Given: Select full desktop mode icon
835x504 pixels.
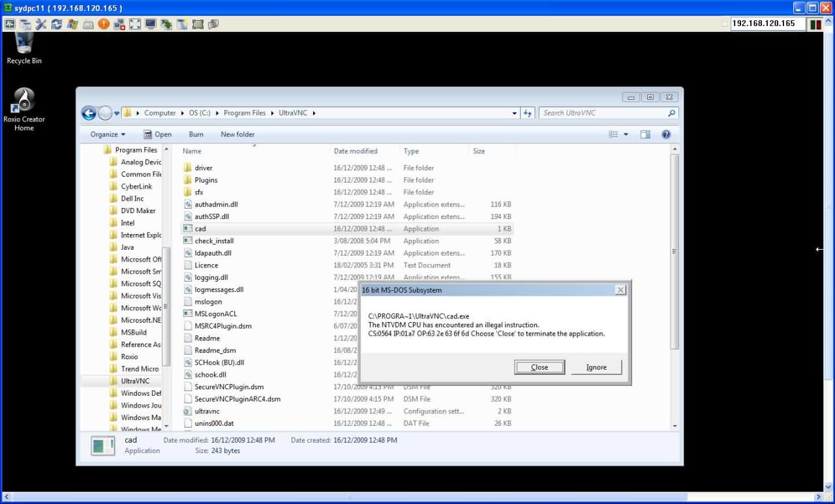Looking at the screenshot, I should pos(198,24).
